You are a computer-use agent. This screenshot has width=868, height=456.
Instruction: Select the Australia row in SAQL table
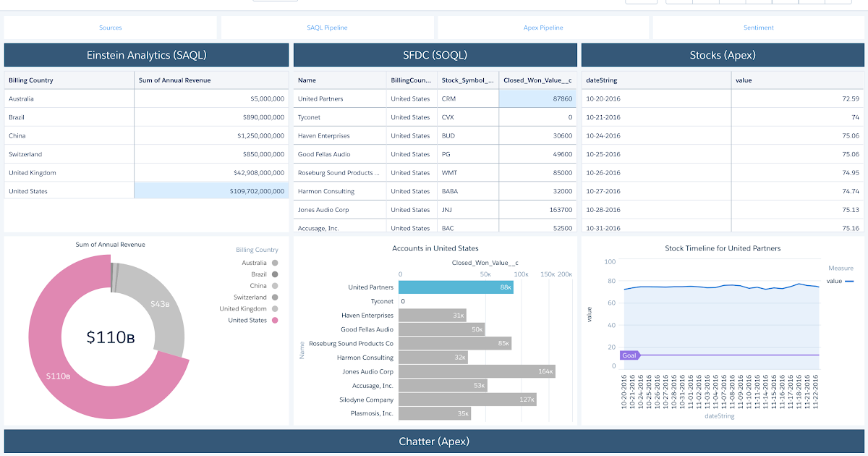(147, 98)
